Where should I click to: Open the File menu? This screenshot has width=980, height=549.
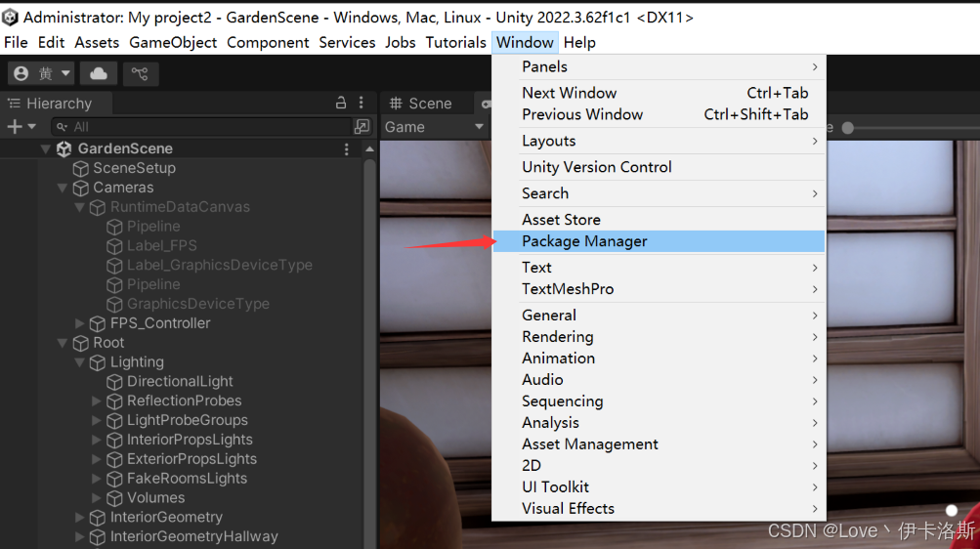pyautogui.click(x=16, y=42)
